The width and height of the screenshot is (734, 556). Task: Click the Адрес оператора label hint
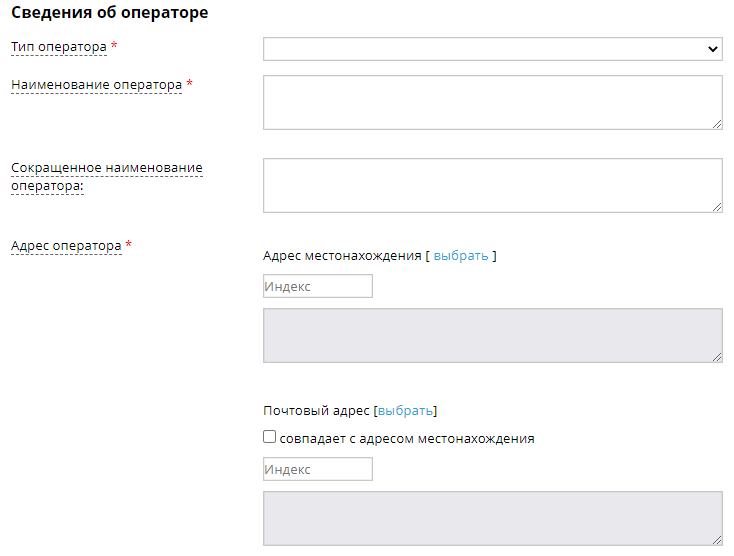[x=66, y=246]
